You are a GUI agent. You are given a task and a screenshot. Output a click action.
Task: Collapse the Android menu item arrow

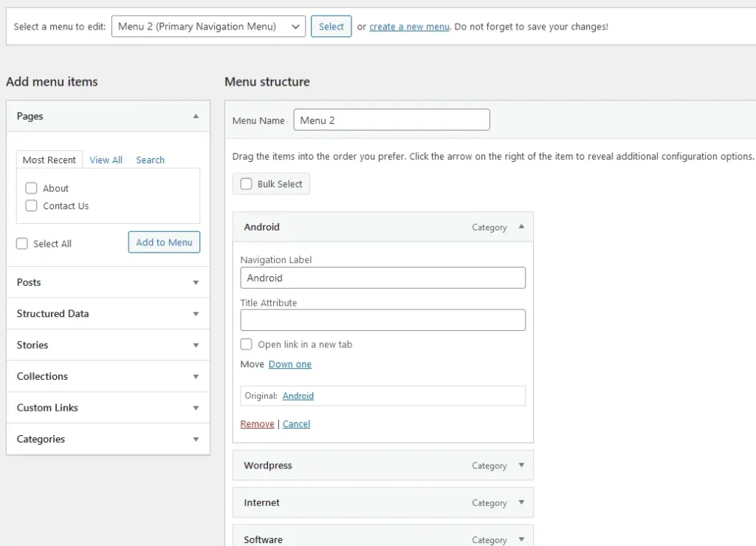521,227
